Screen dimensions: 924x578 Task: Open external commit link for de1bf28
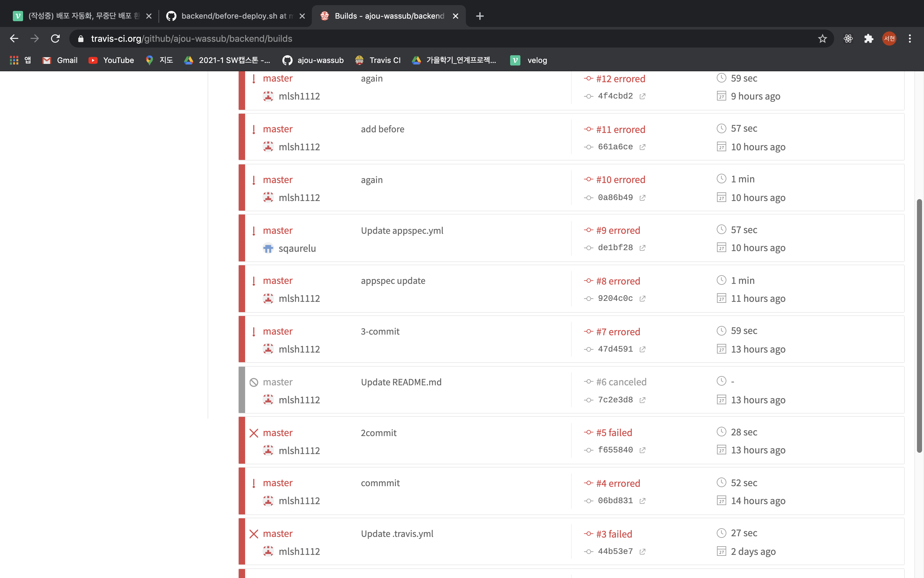[643, 248]
